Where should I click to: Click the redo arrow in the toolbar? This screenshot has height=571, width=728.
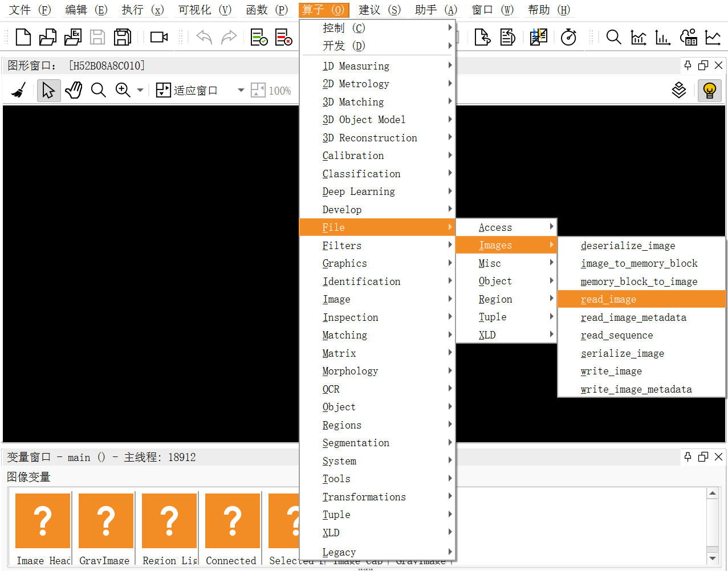click(229, 37)
